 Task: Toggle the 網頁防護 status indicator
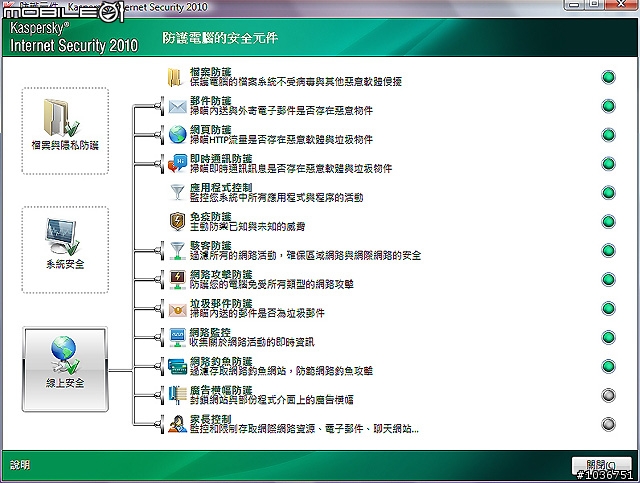pyautogui.click(x=608, y=135)
